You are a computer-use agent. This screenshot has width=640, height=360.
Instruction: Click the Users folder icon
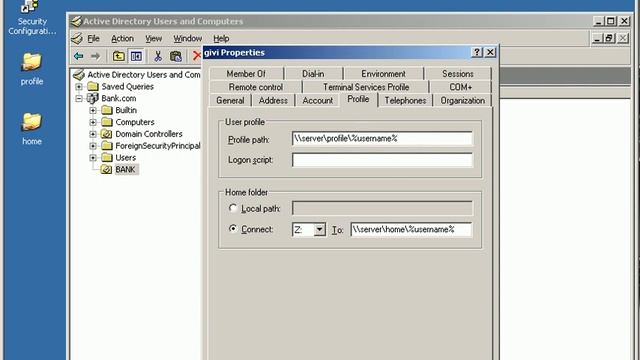click(x=107, y=158)
